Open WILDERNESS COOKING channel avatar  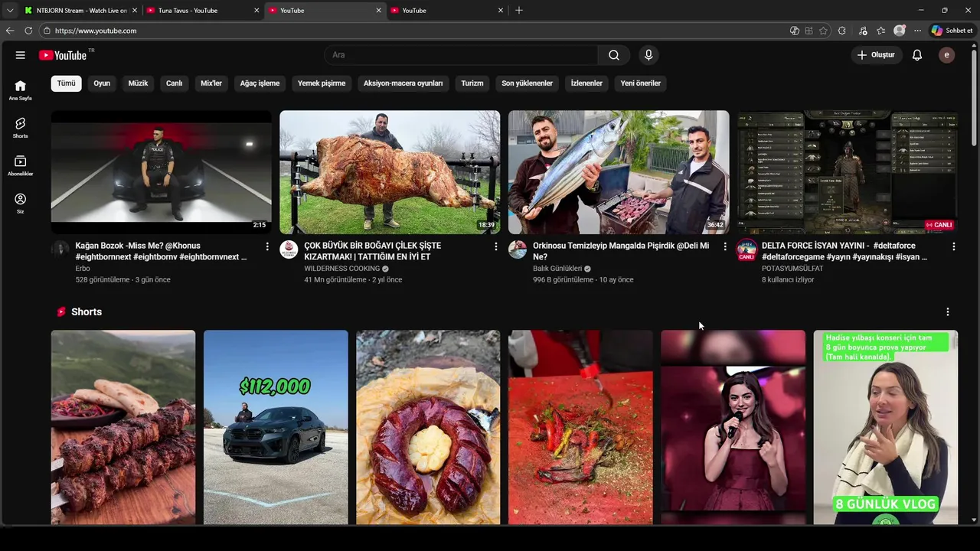click(x=289, y=249)
